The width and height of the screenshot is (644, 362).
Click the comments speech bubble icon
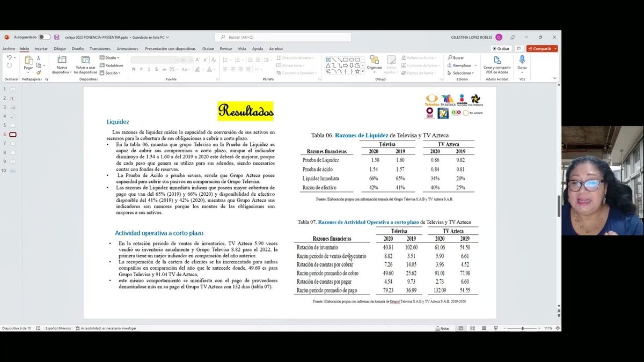[519, 48]
